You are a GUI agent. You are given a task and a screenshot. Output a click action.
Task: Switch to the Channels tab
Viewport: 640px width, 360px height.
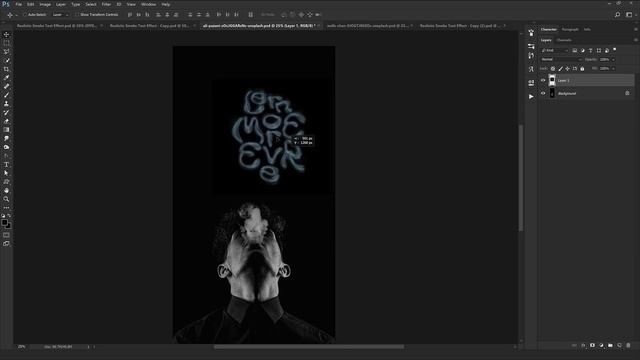pyautogui.click(x=564, y=40)
